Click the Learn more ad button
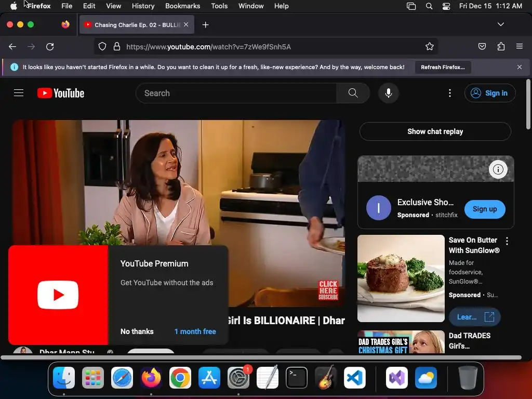The height and width of the screenshot is (399, 532). coord(475,317)
